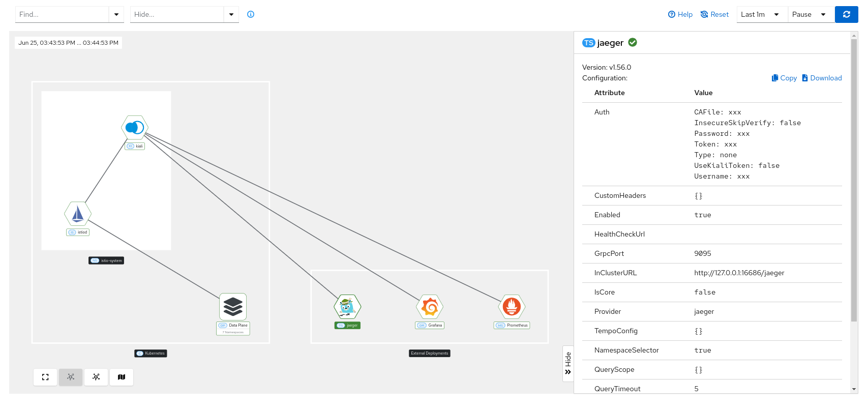Viewport: 868px width, 408px height.
Task: Copy the jaeger configuration
Action: click(x=784, y=78)
